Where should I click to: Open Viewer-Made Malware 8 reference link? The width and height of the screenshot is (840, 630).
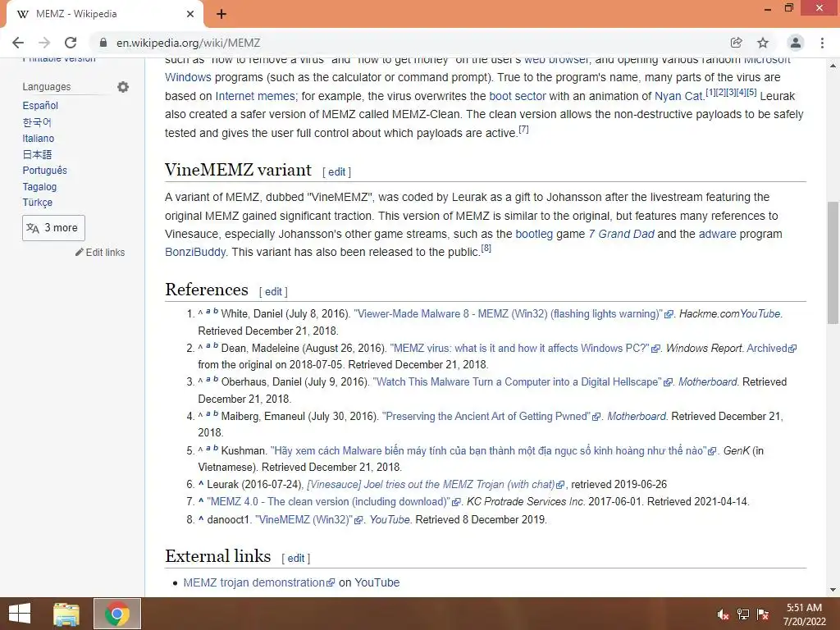[509, 314]
